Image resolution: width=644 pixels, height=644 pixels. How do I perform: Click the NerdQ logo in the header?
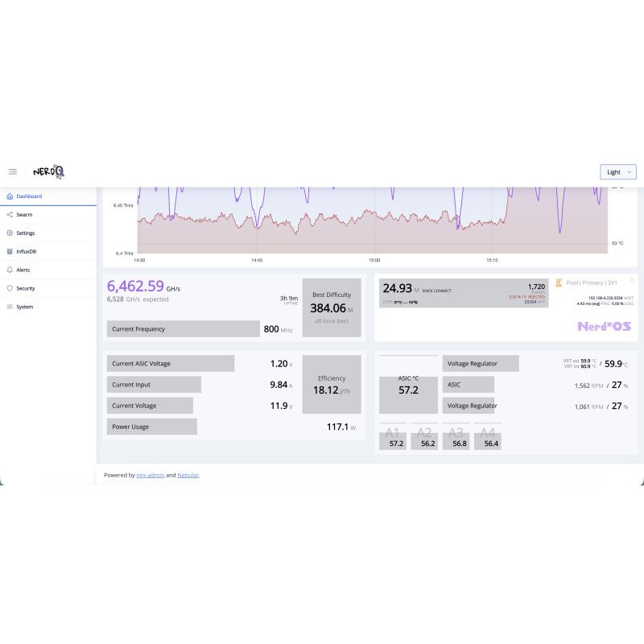coord(48,171)
